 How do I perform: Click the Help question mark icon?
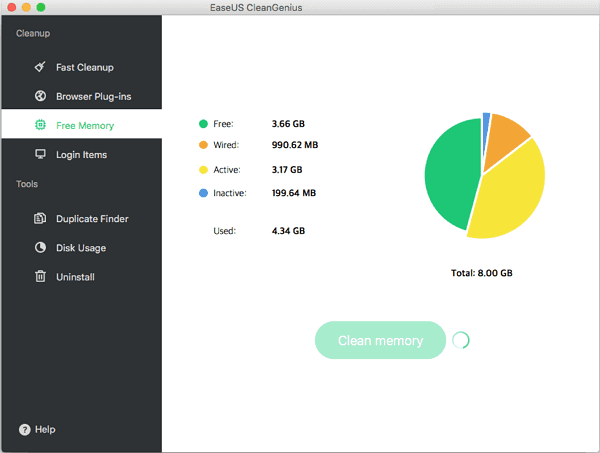tap(24, 429)
